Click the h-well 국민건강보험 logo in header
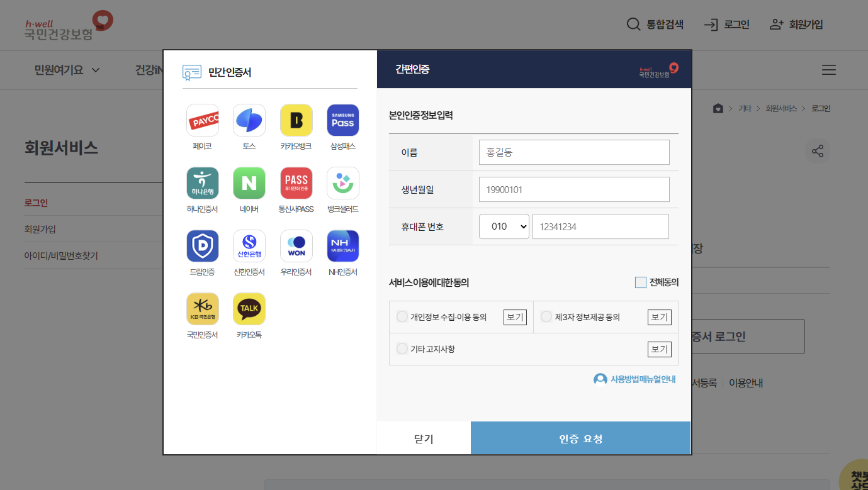The image size is (868, 490). [x=69, y=26]
